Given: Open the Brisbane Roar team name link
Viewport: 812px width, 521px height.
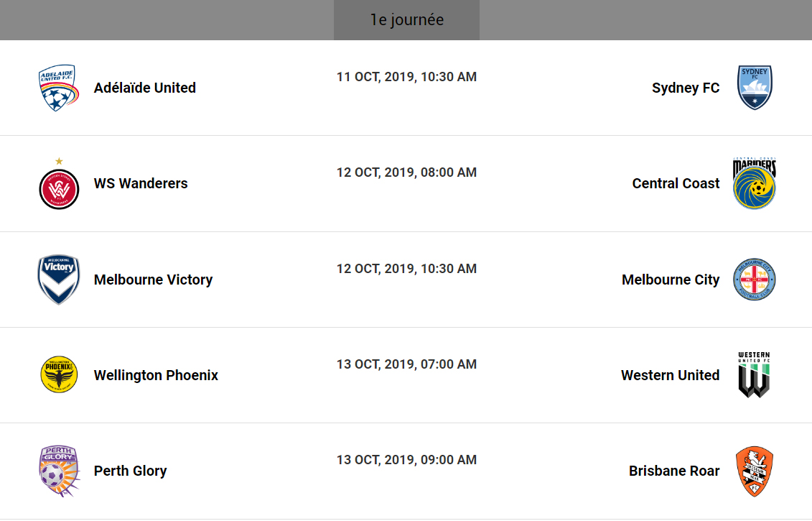Looking at the screenshot, I should click(x=674, y=471).
